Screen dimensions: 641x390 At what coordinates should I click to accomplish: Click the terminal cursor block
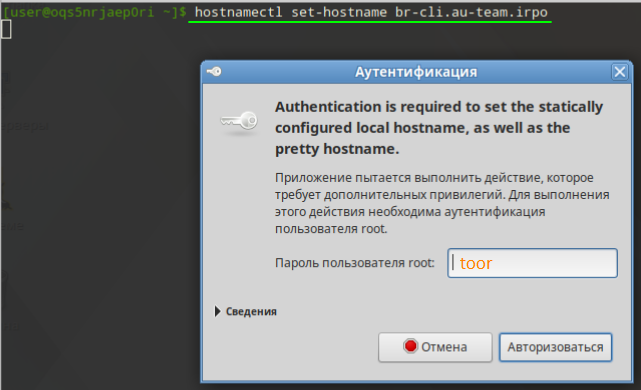point(6,29)
